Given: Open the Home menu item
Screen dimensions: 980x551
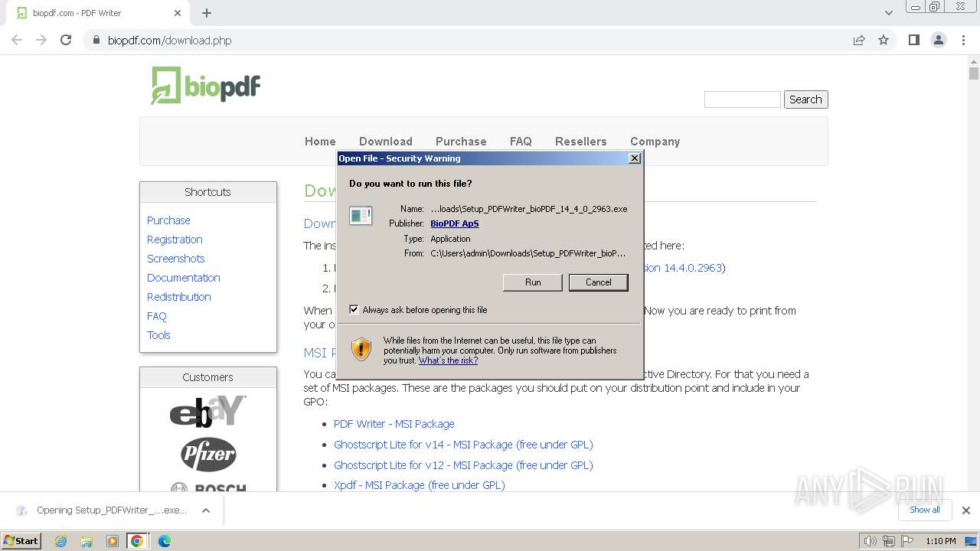Looking at the screenshot, I should click(x=320, y=142).
